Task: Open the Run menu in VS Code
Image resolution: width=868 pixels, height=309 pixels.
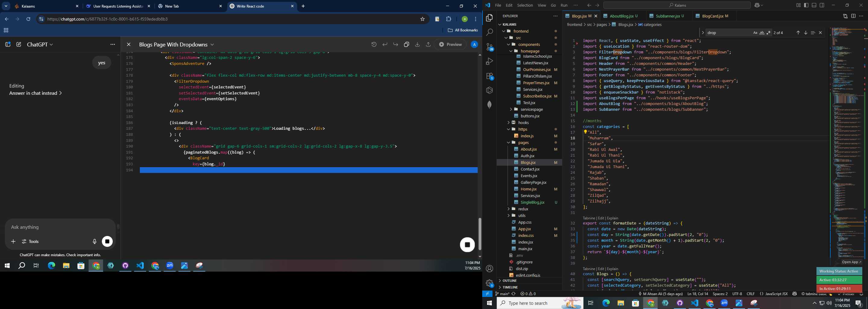Action: click(x=564, y=5)
